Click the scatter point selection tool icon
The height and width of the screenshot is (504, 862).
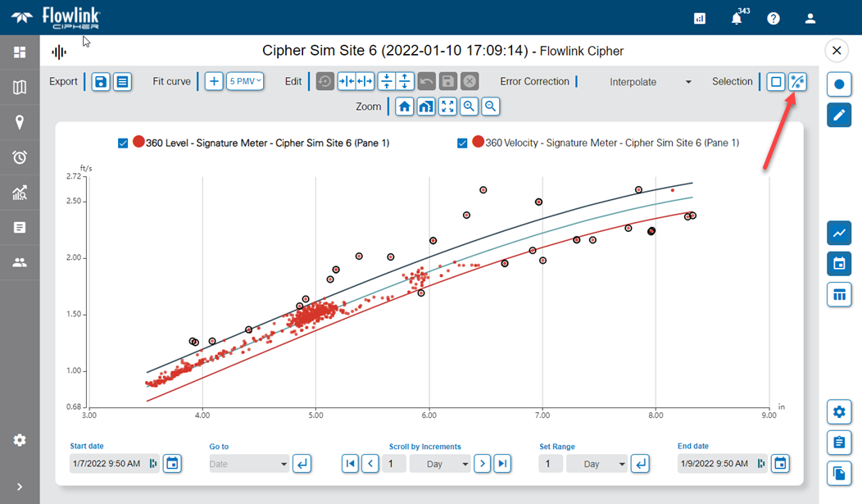[796, 82]
